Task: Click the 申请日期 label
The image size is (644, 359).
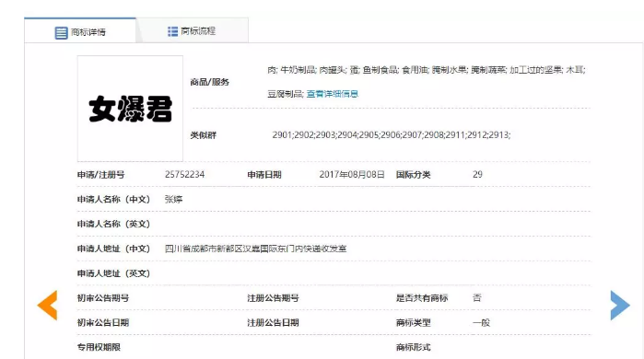Action: click(264, 175)
